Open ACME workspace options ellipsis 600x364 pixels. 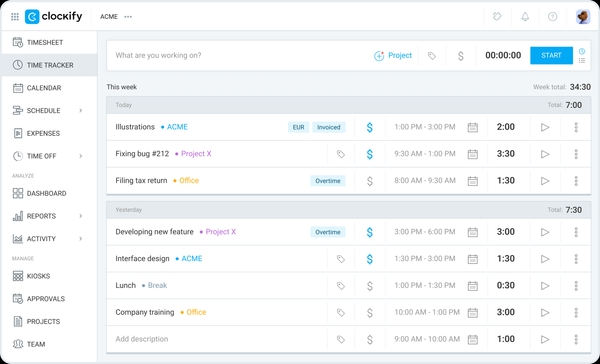tap(128, 17)
